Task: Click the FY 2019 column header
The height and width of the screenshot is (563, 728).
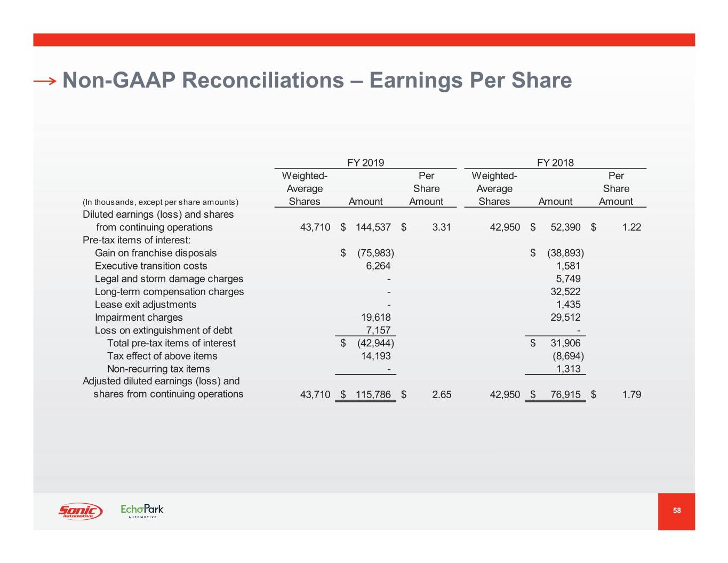Action: (365, 163)
